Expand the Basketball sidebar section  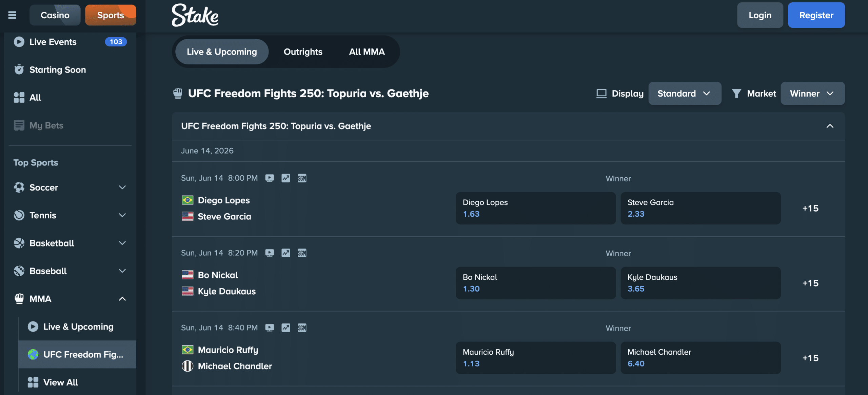(x=122, y=243)
